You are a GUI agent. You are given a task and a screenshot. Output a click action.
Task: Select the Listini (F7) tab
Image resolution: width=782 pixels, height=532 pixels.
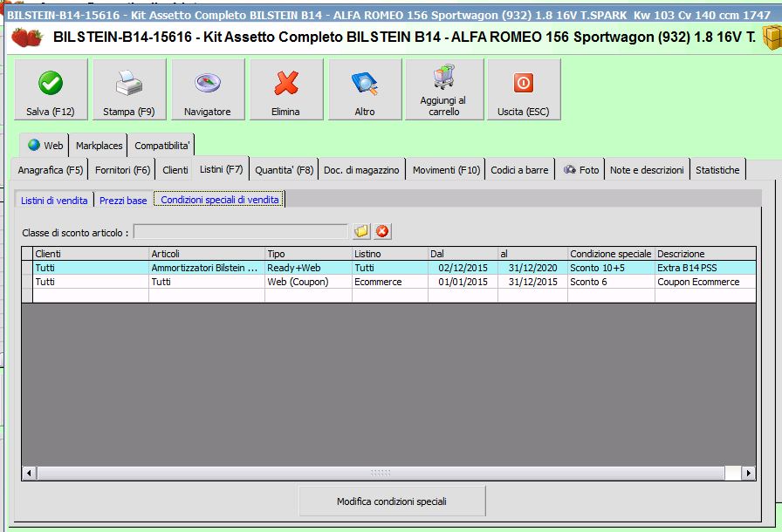221,169
